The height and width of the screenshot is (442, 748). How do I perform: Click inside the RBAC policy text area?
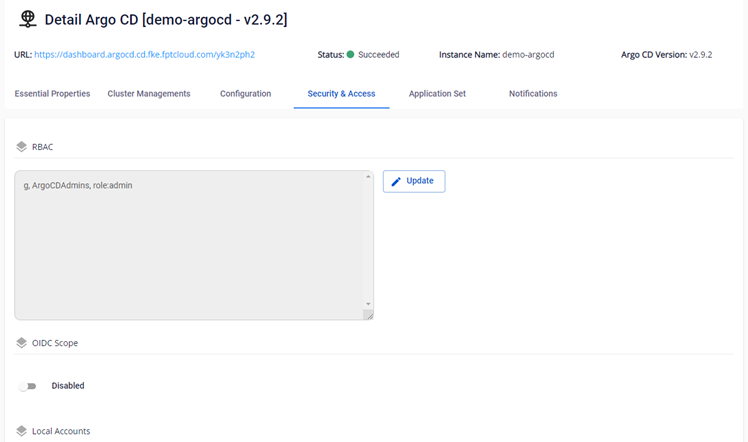190,245
